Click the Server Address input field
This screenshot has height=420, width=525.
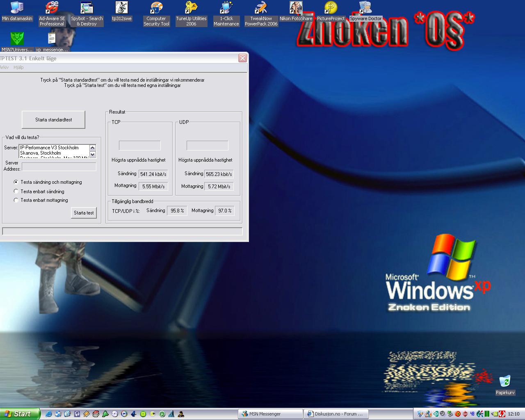[x=59, y=167]
